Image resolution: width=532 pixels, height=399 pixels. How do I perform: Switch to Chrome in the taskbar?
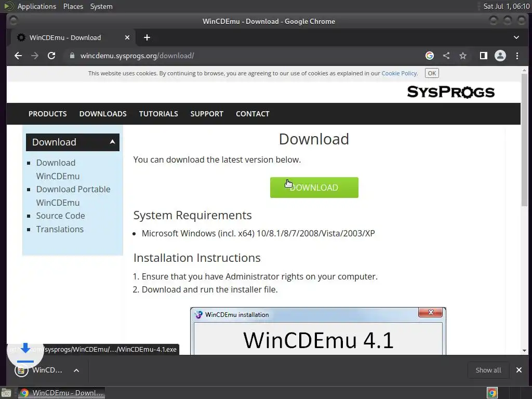(x=61, y=393)
